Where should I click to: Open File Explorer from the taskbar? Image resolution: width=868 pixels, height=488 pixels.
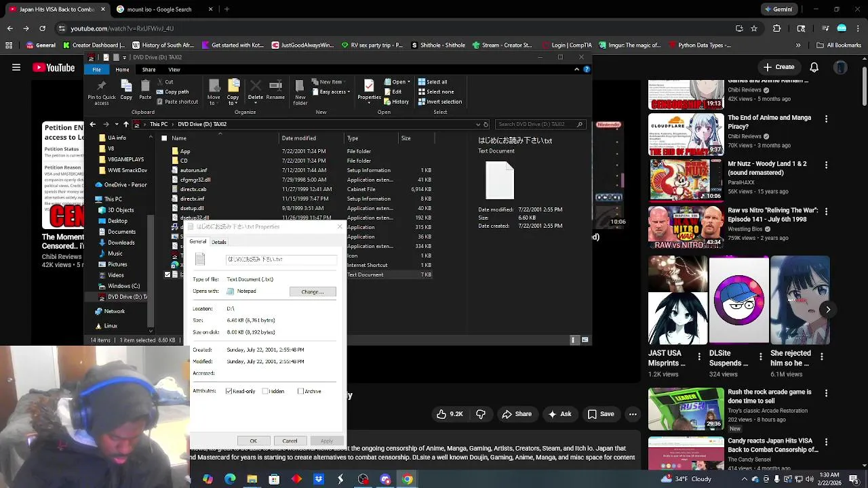[252, 479]
